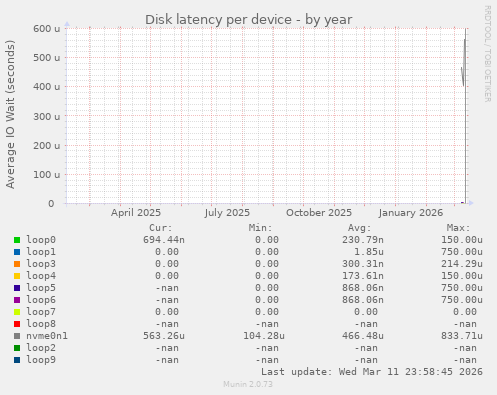Click the loop2 dark green legend swatch

17,348
